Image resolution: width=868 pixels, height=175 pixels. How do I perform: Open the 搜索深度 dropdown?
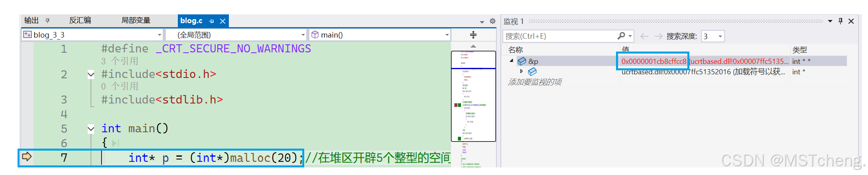pos(720,36)
